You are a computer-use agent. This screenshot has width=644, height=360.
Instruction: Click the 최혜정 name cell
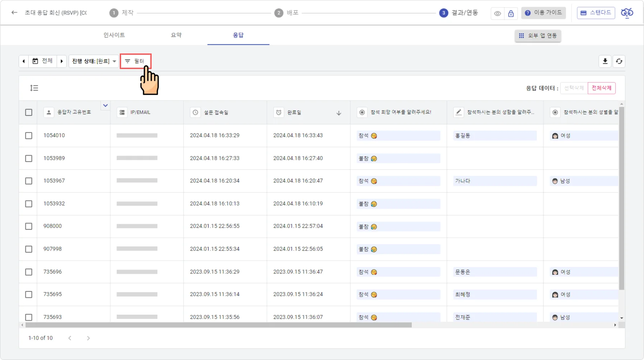point(495,295)
